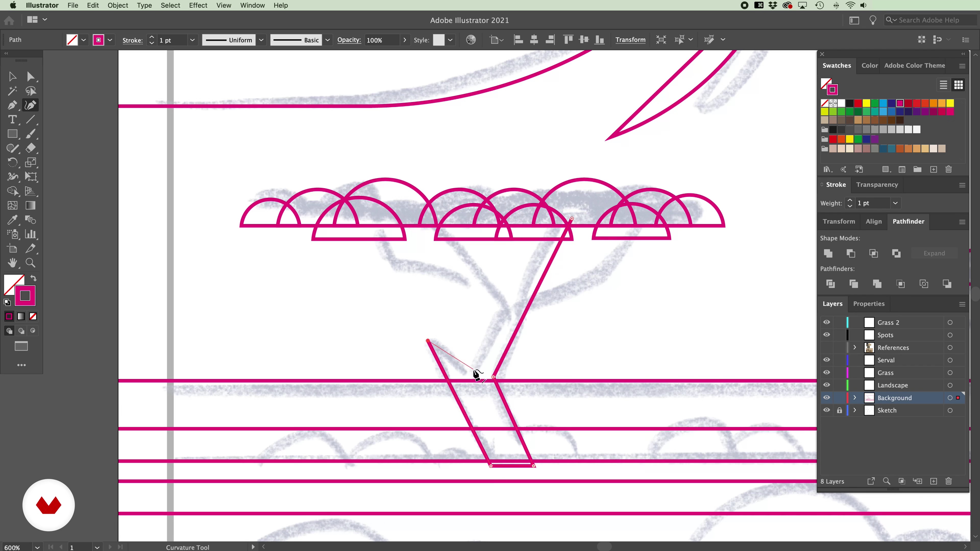Open Basic brush definition dropdown
This screenshot has height=551, width=980.
327,40
